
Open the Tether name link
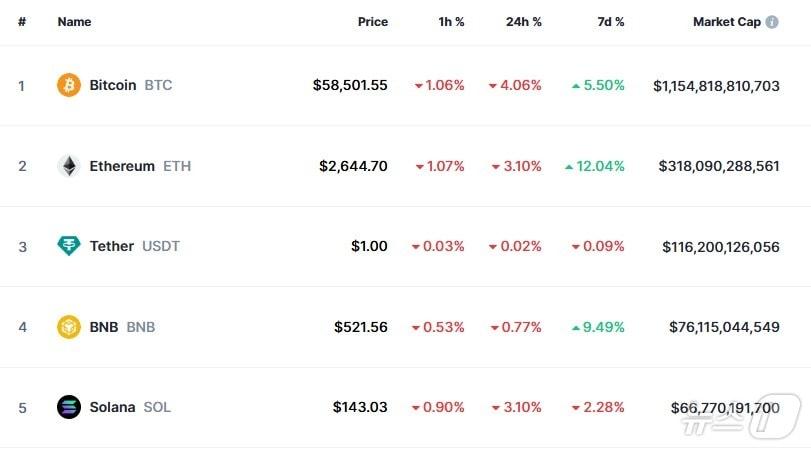[111, 246]
